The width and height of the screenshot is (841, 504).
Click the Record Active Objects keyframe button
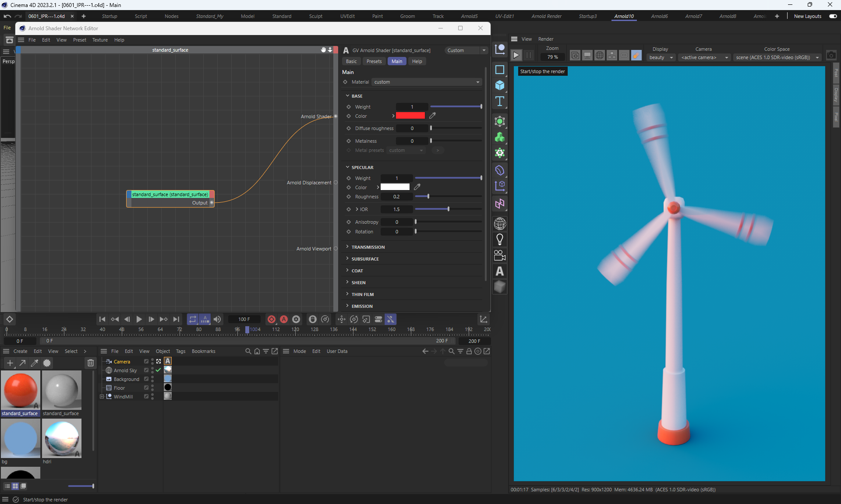pyautogui.click(x=271, y=319)
